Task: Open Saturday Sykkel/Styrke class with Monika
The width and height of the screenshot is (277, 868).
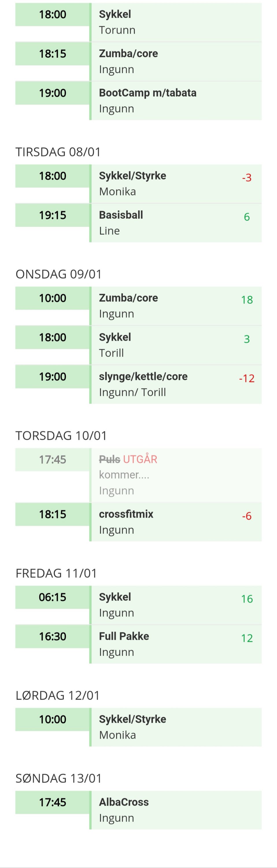Action: (x=175, y=727)
